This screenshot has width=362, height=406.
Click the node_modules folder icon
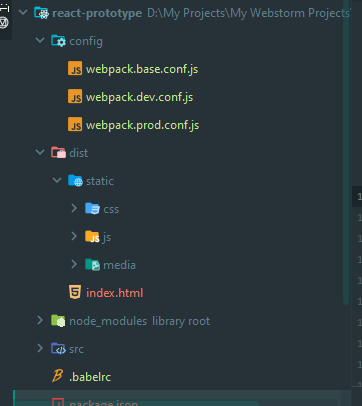(x=58, y=321)
